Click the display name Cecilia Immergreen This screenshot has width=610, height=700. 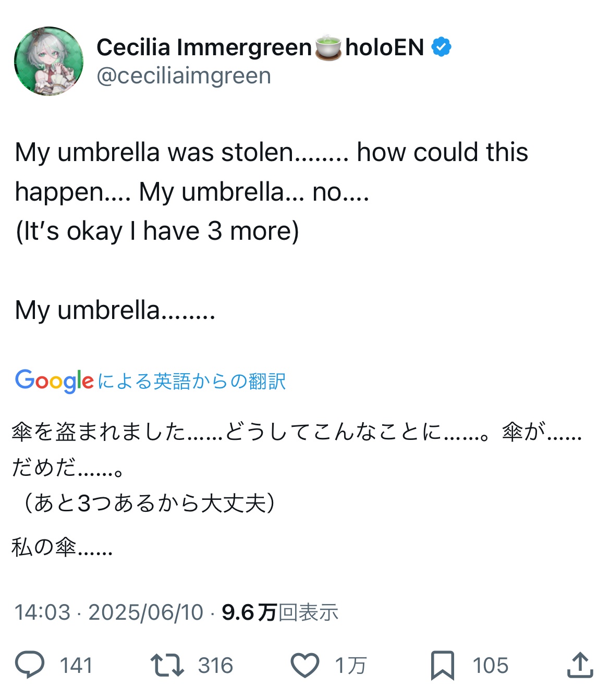coord(204,47)
